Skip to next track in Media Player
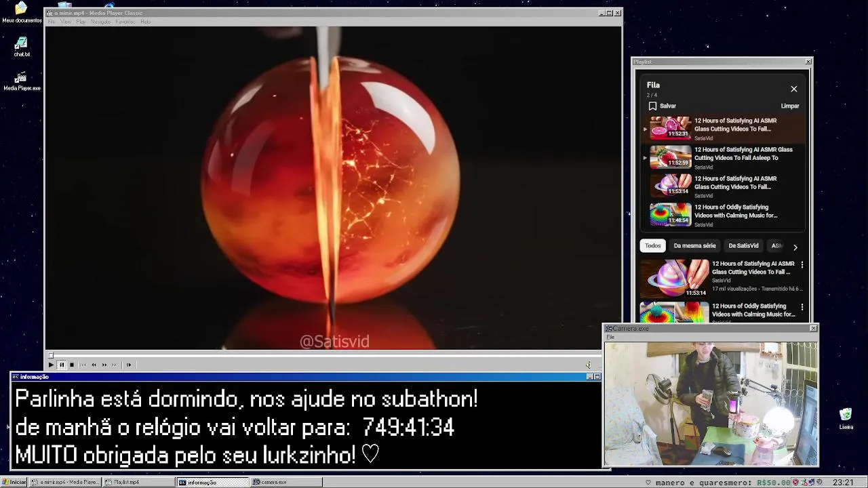The height and width of the screenshot is (488, 868). point(114,365)
